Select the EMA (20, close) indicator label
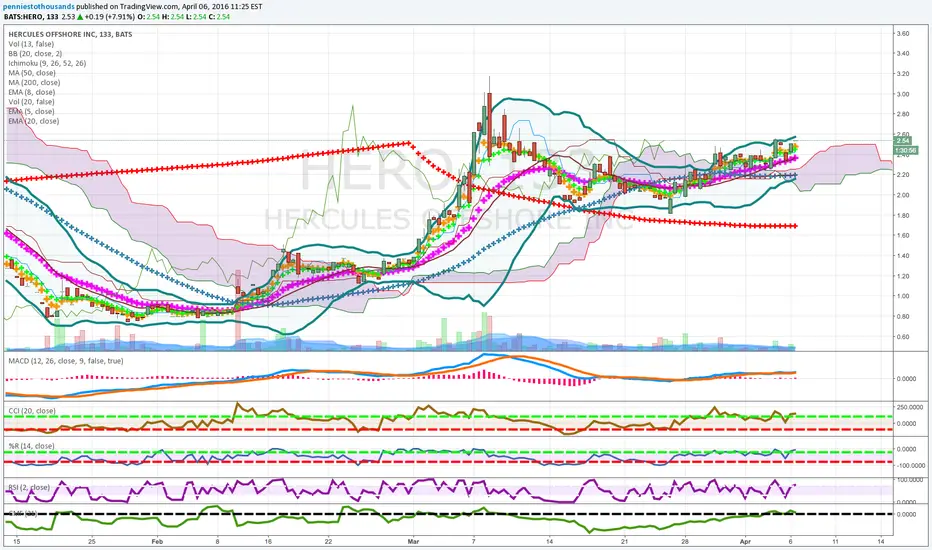Viewport: 932px width, 550px height. pyautogui.click(x=33, y=121)
